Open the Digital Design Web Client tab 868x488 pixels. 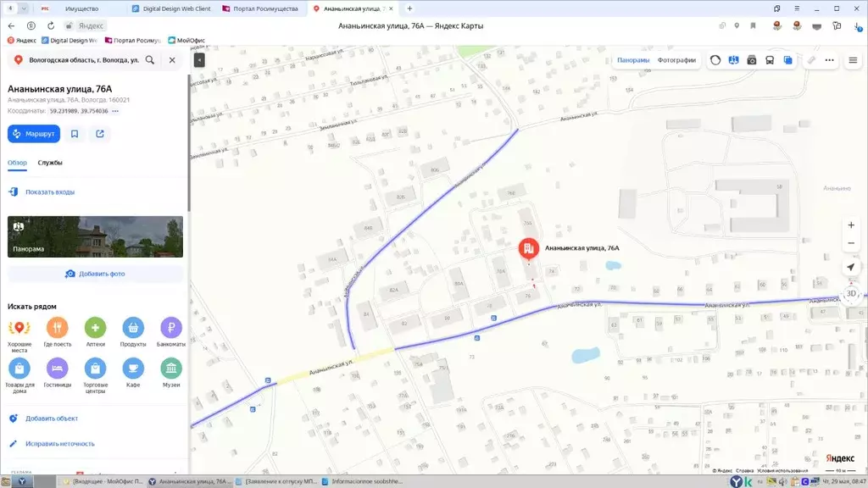[x=171, y=8]
